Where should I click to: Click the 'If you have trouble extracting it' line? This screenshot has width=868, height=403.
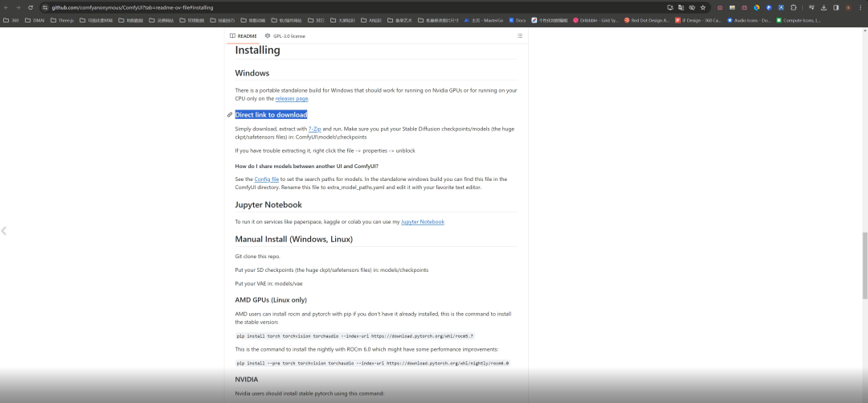point(325,150)
